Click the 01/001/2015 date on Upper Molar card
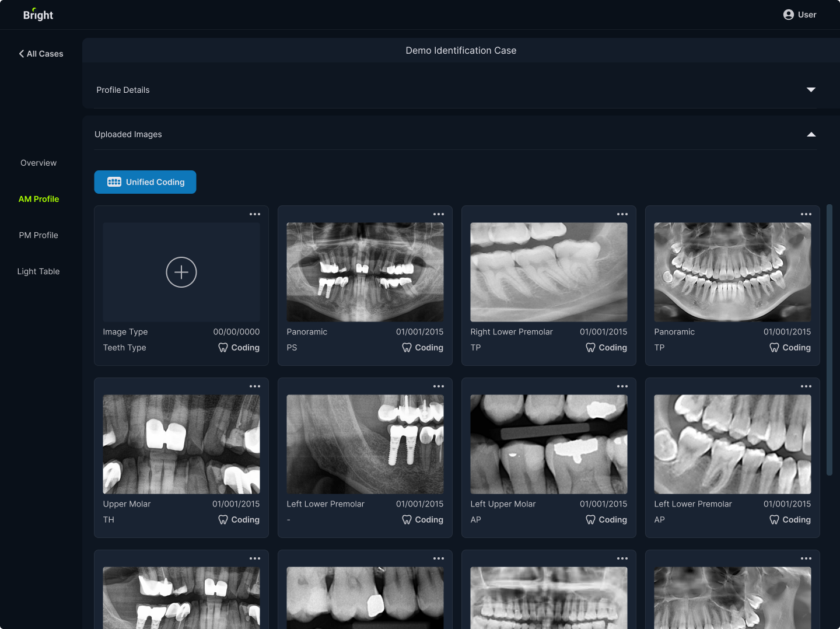The width and height of the screenshot is (840, 629). point(236,504)
